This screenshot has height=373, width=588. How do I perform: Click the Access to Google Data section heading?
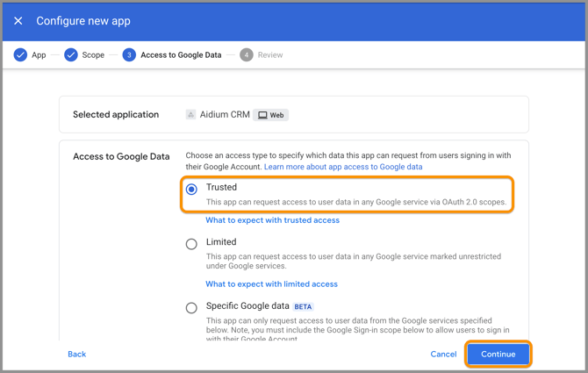tap(121, 157)
